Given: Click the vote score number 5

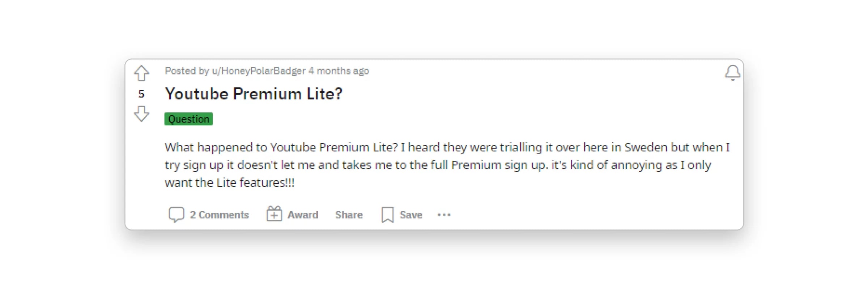Looking at the screenshot, I should [x=141, y=94].
